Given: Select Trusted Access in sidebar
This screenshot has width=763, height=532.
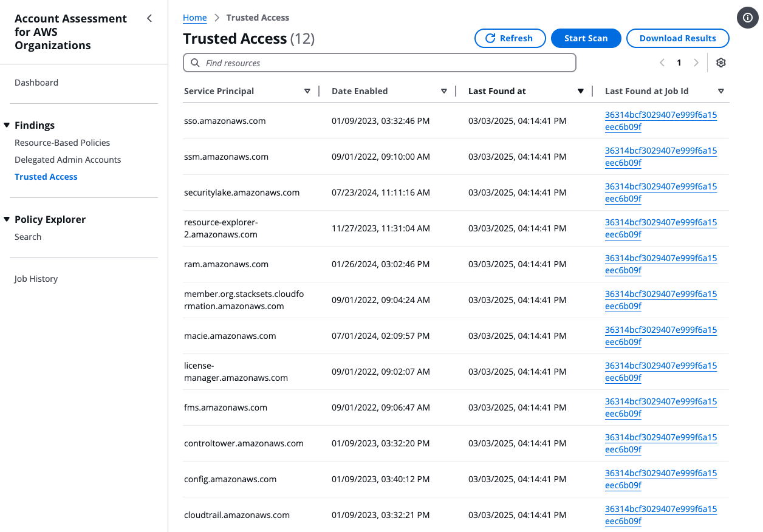Looking at the screenshot, I should (46, 177).
